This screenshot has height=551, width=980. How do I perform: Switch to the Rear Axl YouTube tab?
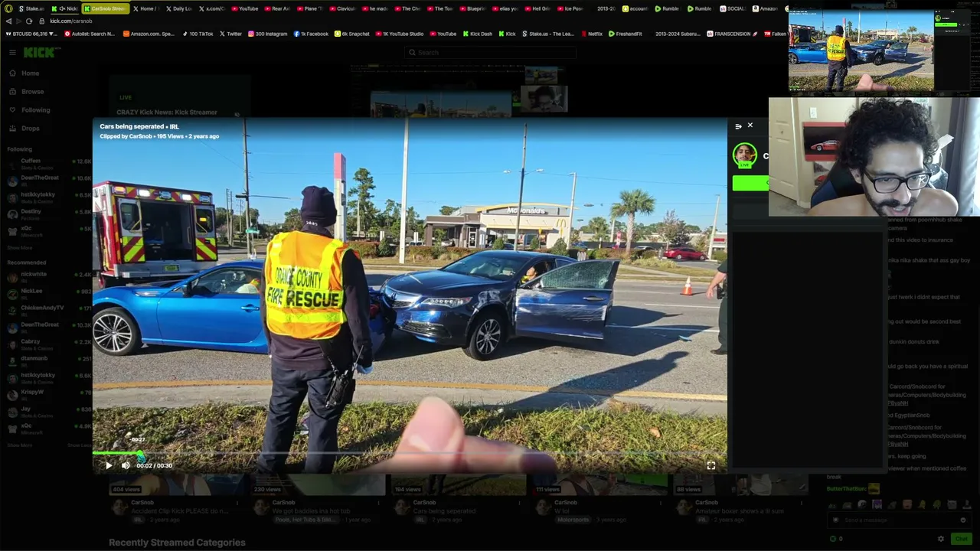[277, 8]
